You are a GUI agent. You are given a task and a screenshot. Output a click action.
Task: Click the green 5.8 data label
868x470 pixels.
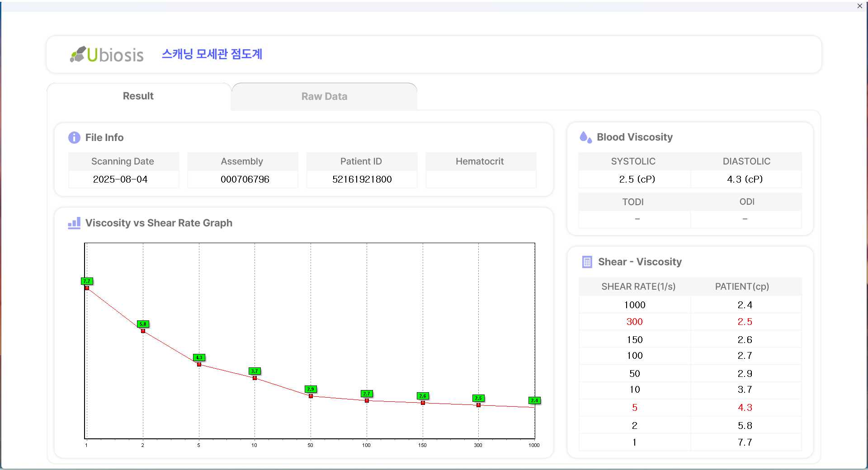[143, 324]
